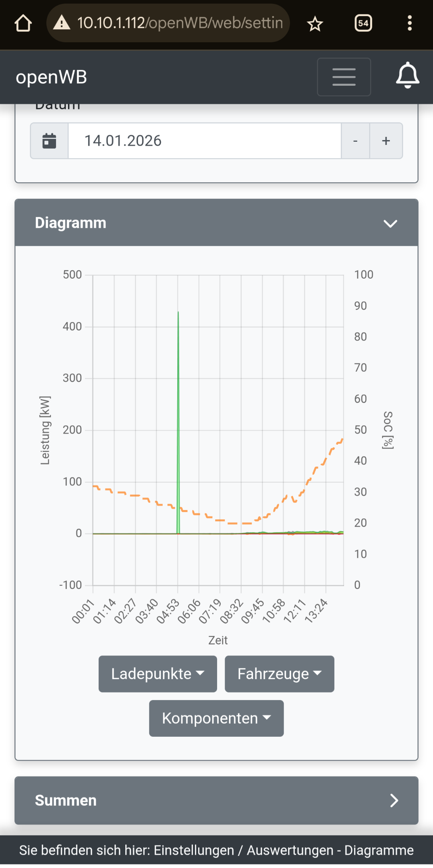Bookmark page with the star icon
Viewport: 433px width, 868px height.
tap(315, 24)
